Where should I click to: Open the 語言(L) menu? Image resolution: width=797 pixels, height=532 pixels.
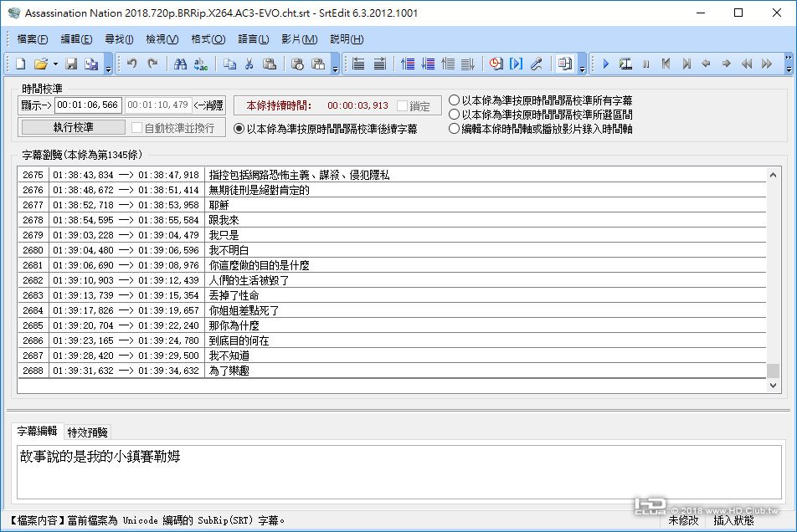(254, 39)
